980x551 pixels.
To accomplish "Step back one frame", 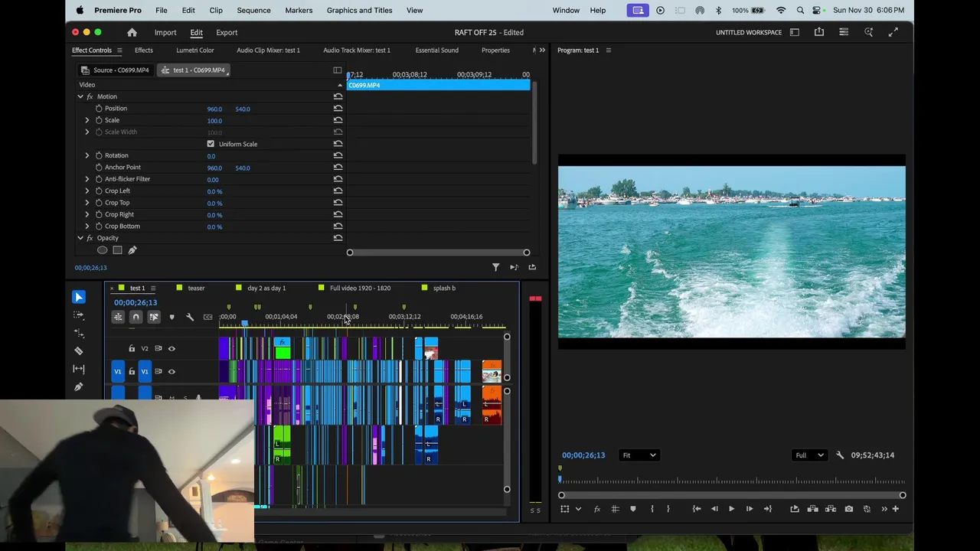I will point(714,509).
